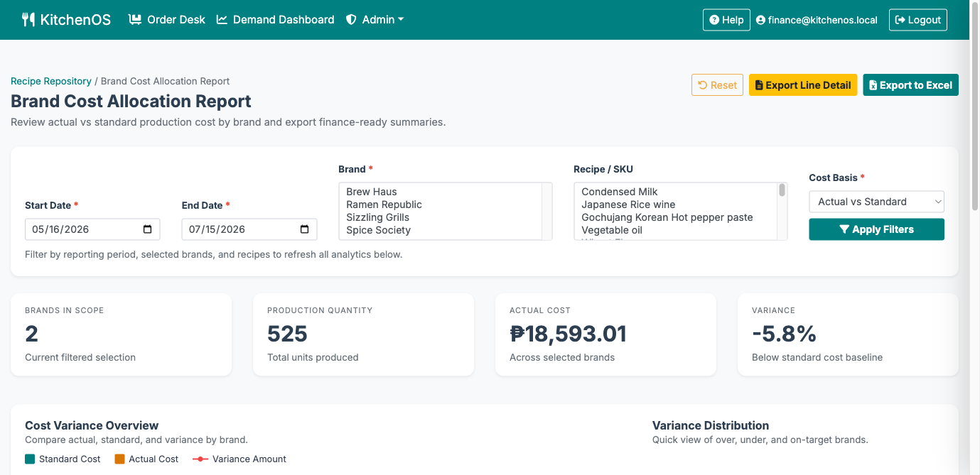Toggle the Standard Cost legend swatch
Image resolution: width=980 pixels, height=475 pixels.
click(30, 459)
